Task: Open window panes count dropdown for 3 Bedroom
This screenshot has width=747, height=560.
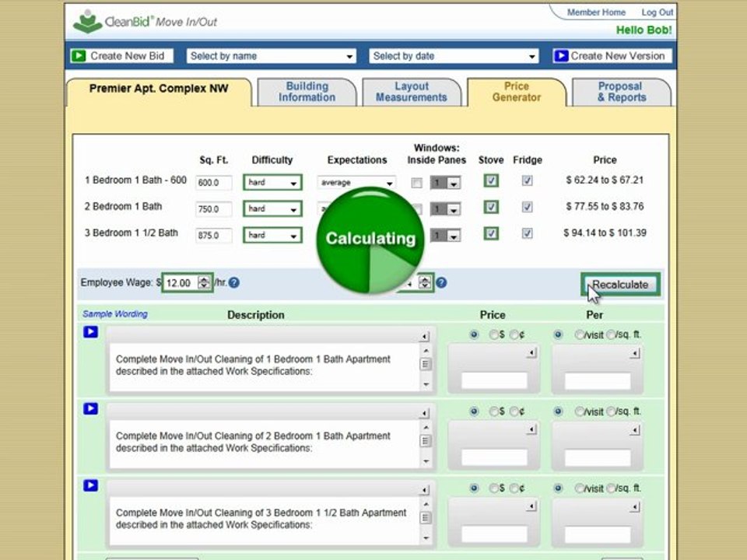Action: [445, 235]
